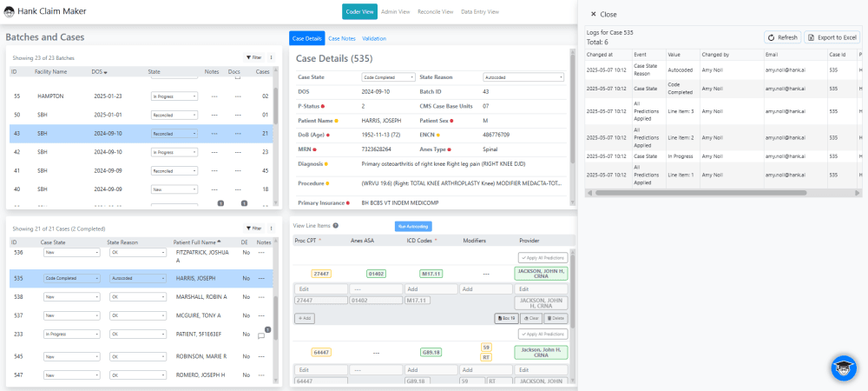Click the yellow dot next to Patient Name

pyautogui.click(x=336, y=120)
